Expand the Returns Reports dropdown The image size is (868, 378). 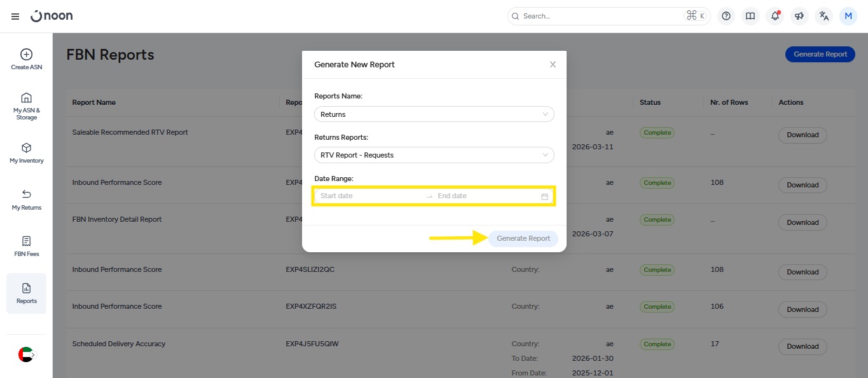pos(434,155)
